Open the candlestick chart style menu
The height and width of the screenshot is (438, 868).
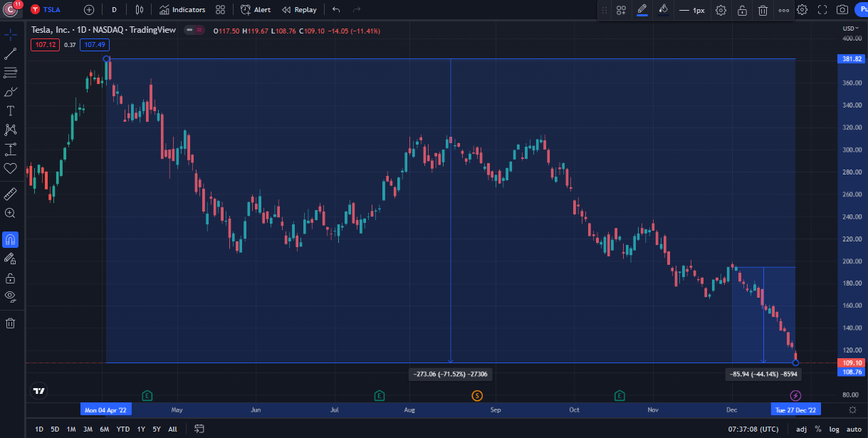coord(140,10)
